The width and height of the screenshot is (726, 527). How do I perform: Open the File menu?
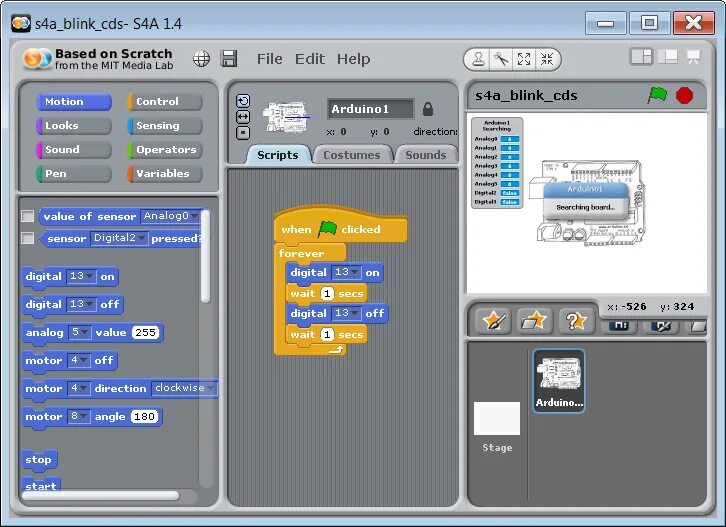[x=269, y=59]
